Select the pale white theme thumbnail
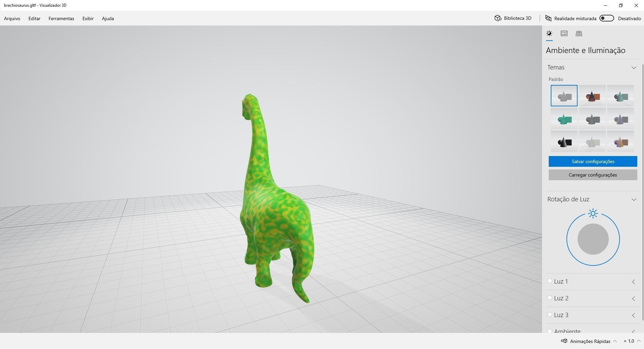The width and height of the screenshot is (644, 349). coord(592,141)
